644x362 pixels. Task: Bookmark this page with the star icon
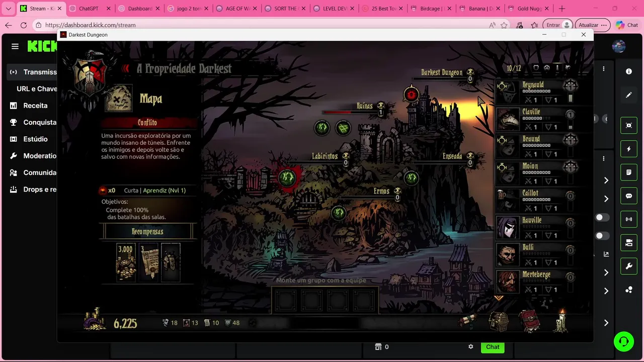504,25
